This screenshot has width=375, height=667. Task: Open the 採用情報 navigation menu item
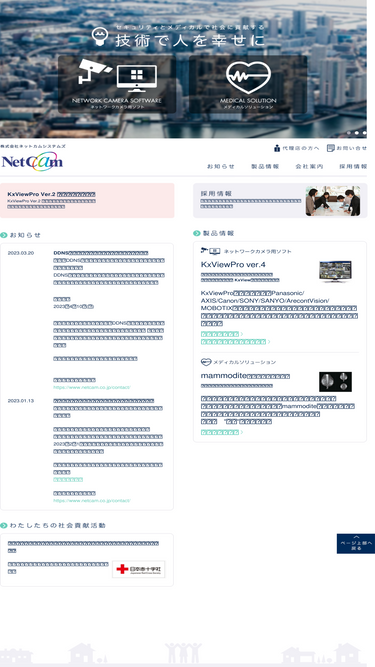[353, 166]
